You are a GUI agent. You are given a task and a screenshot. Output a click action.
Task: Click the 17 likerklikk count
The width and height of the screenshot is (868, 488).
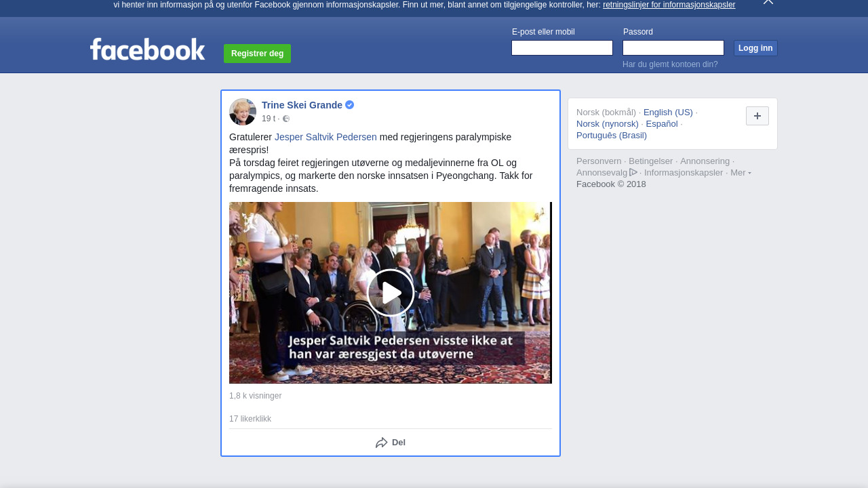point(250,419)
